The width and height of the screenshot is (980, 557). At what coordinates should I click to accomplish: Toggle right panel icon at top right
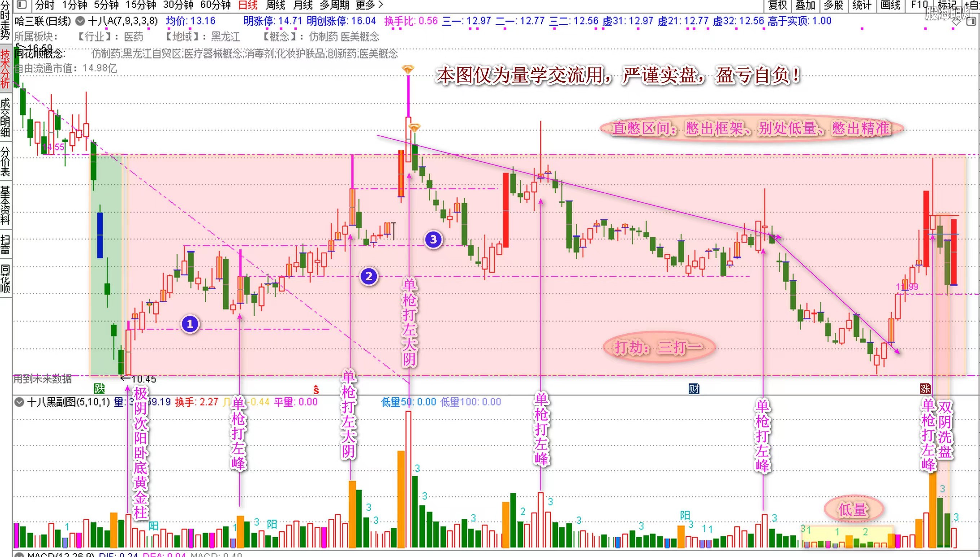pos(971,21)
